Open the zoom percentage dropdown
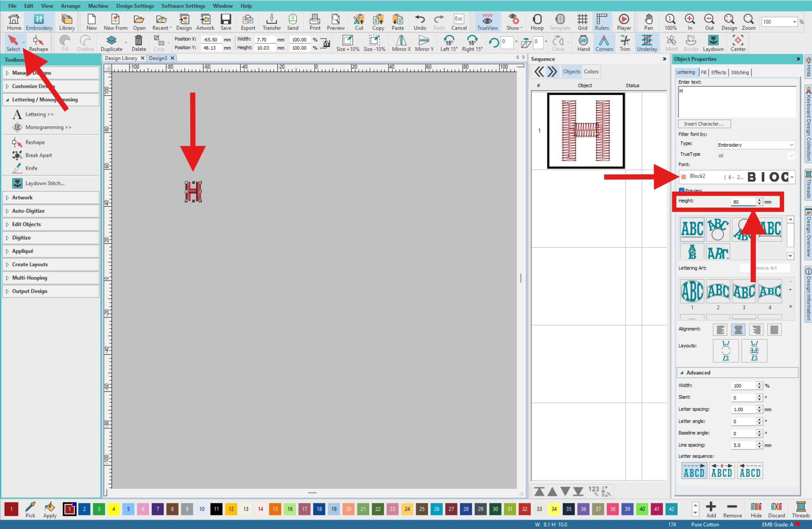The width and height of the screenshot is (812, 529). pyautogui.click(x=794, y=22)
